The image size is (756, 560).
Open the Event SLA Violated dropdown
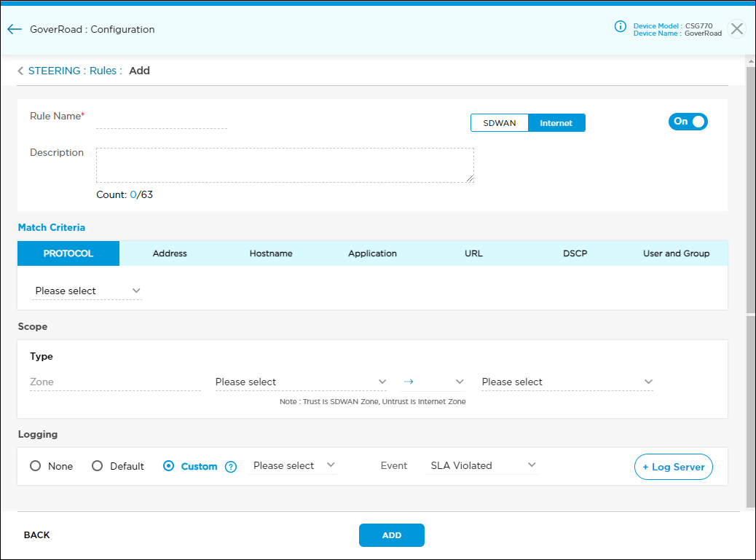coord(482,466)
